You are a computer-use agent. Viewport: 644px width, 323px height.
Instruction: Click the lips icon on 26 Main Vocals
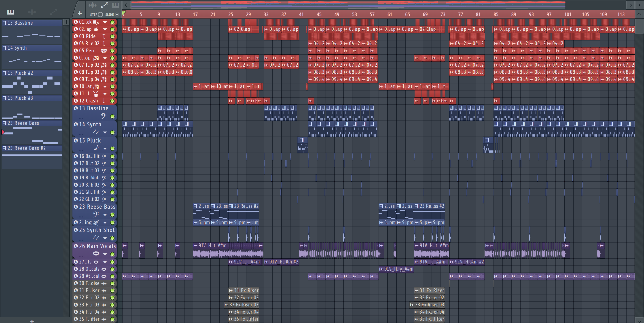[x=96, y=253]
